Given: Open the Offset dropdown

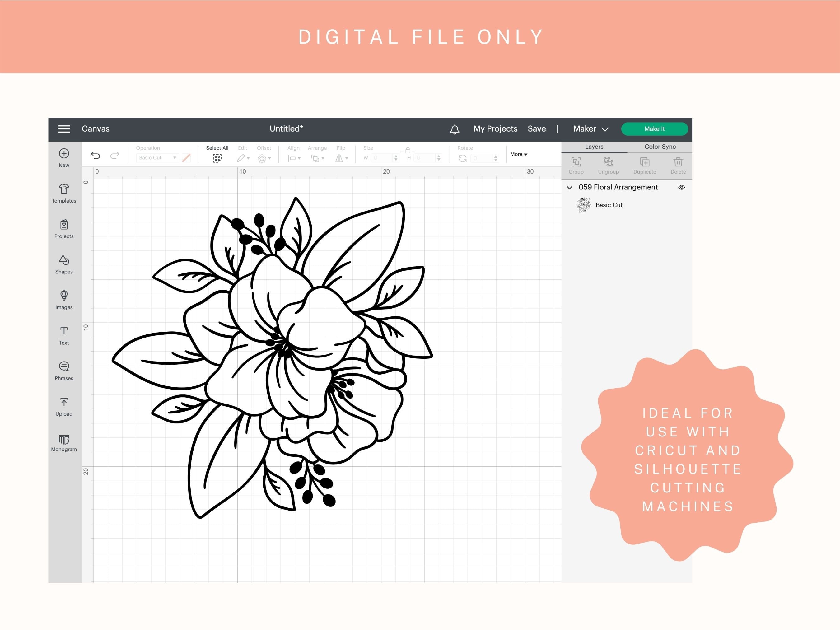Looking at the screenshot, I should tap(264, 158).
